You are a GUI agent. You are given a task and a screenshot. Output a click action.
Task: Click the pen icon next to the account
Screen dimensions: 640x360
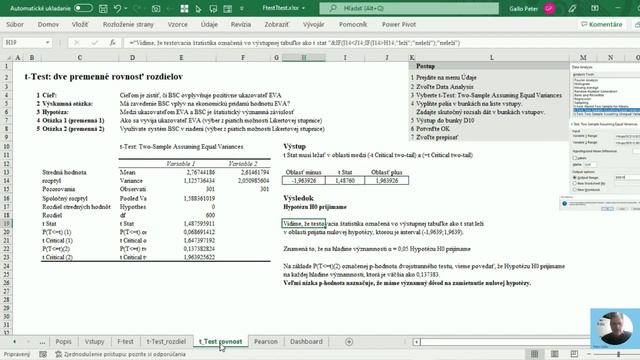click(572, 8)
